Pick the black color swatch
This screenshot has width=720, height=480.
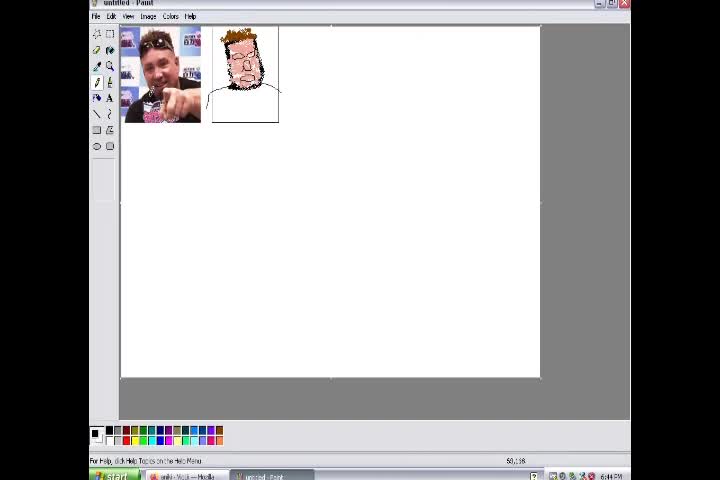pyautogui.click(x=109, y=430)
